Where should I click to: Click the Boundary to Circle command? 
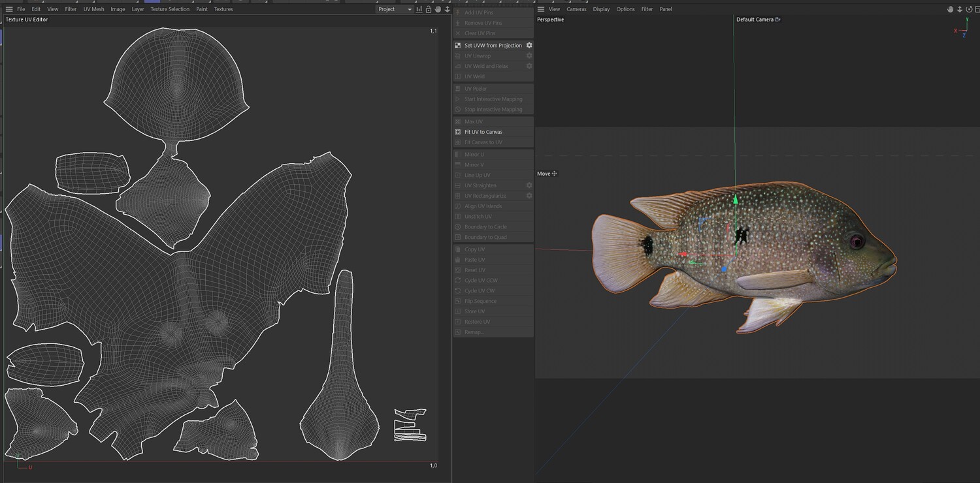493,227
